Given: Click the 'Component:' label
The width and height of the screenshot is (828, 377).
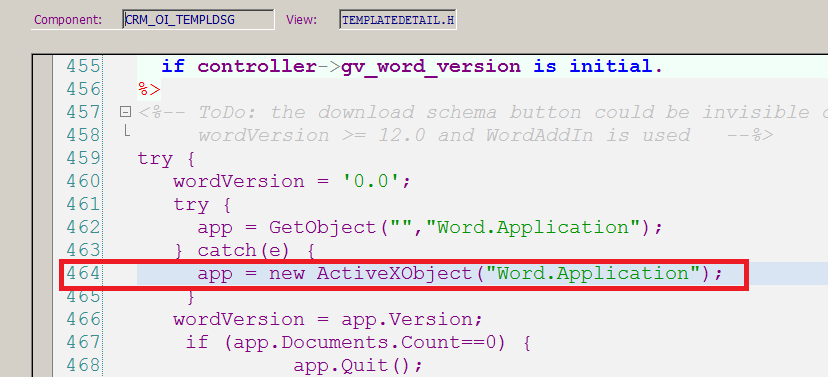Looking at the screenshot, I should point(68,20).
